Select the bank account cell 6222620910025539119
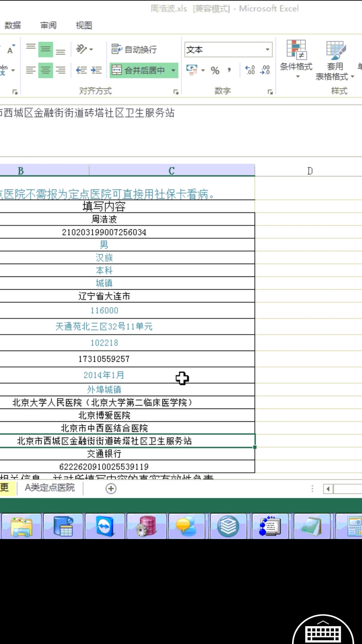This screenshot has width=362, height=644. click(127, 466)
